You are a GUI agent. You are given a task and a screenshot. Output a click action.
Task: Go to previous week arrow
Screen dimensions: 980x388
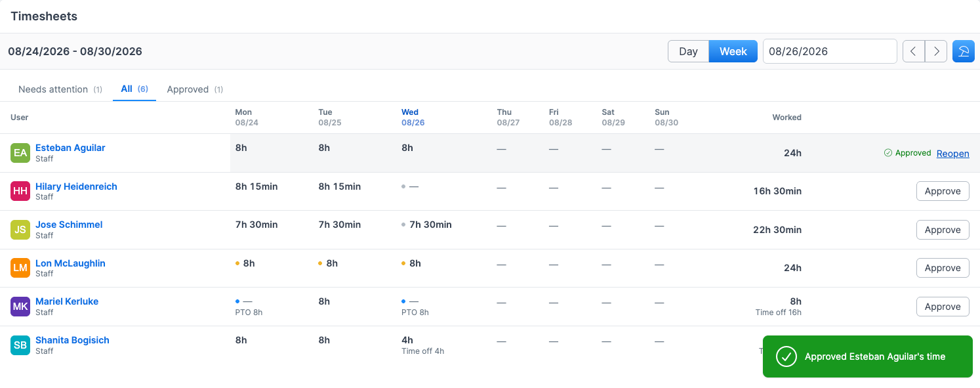coord(914,51)
